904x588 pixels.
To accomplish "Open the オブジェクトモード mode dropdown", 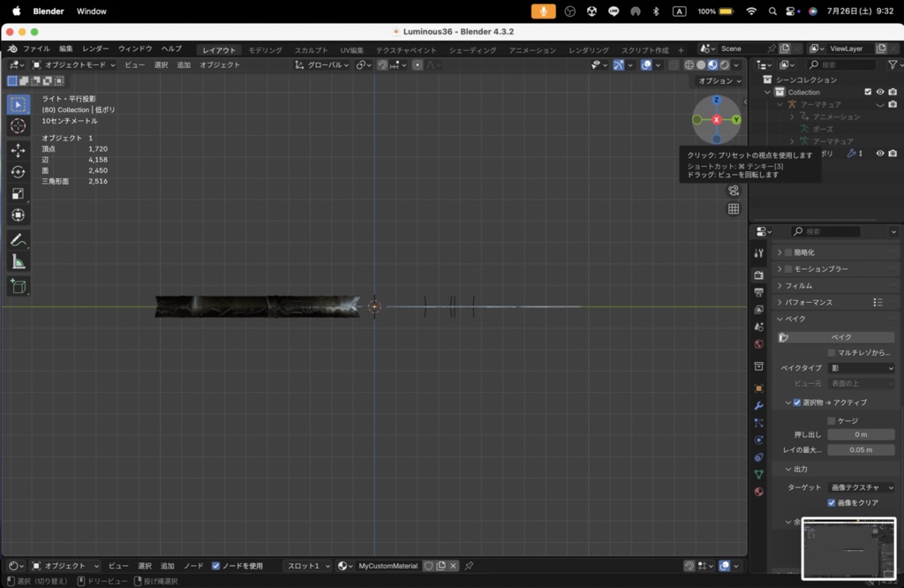I will coord(73,65).
